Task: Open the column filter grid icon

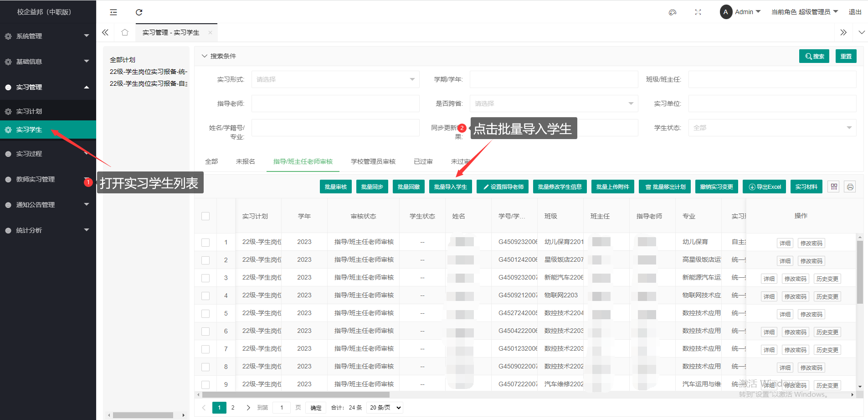Action: [833, 187]
